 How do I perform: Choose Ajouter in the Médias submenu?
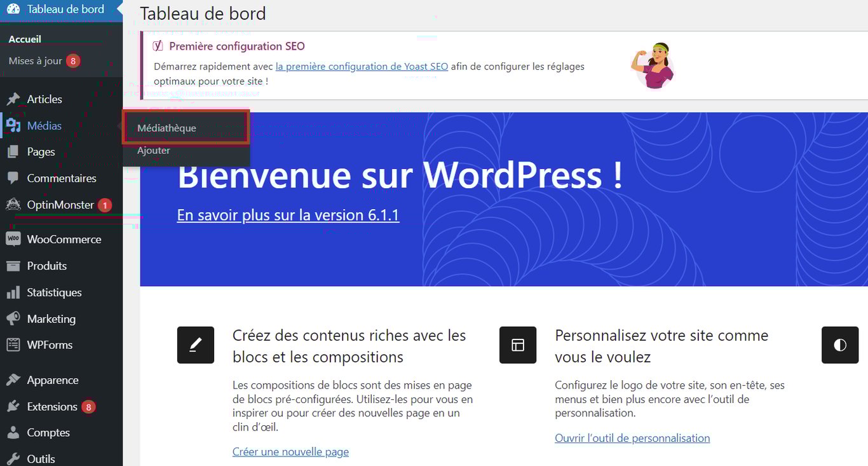click(x=154, y=151)
